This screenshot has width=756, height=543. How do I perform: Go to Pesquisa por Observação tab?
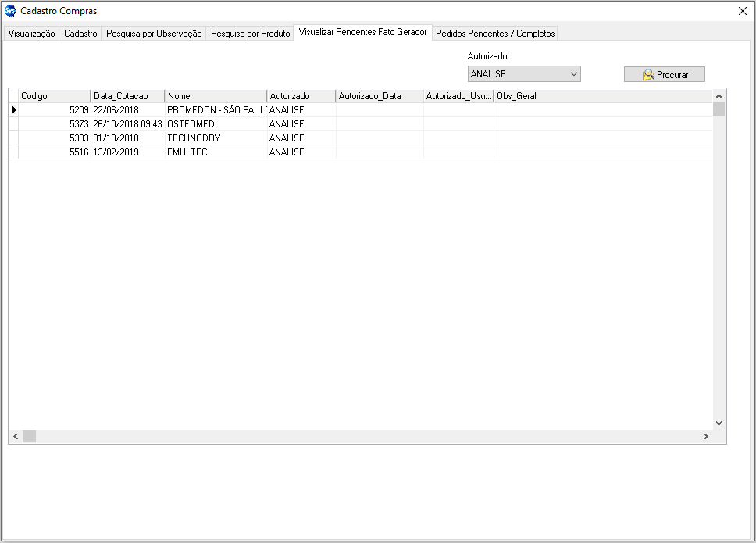(154, 34)
